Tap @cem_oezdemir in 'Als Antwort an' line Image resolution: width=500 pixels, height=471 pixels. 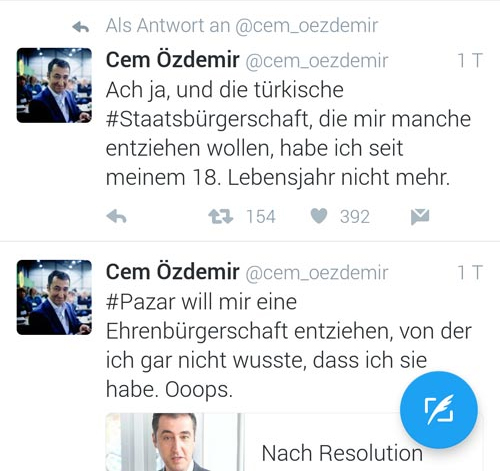(x=307, y=26)
